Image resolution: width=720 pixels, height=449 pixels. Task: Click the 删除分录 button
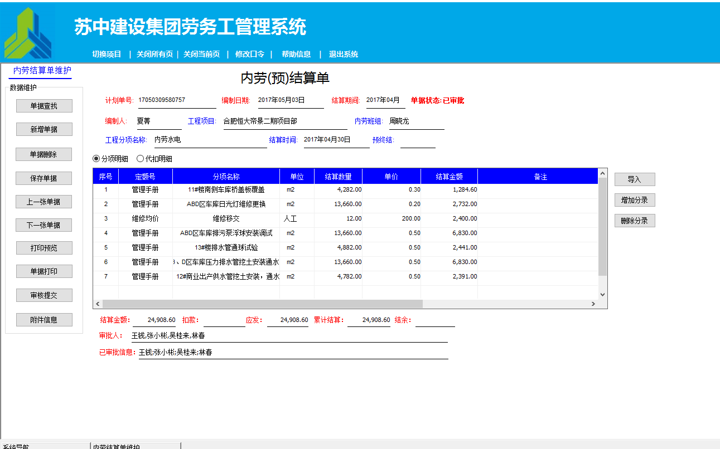click(635, 221)
